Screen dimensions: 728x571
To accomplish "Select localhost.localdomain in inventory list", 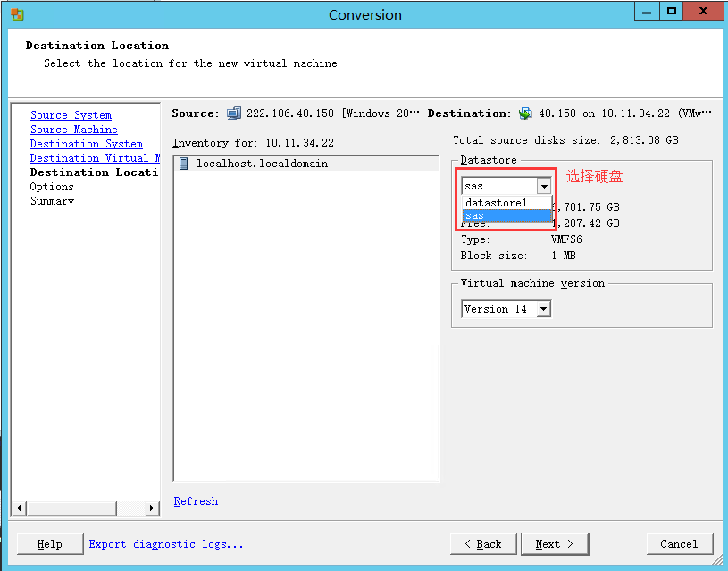I will point(262,164).
